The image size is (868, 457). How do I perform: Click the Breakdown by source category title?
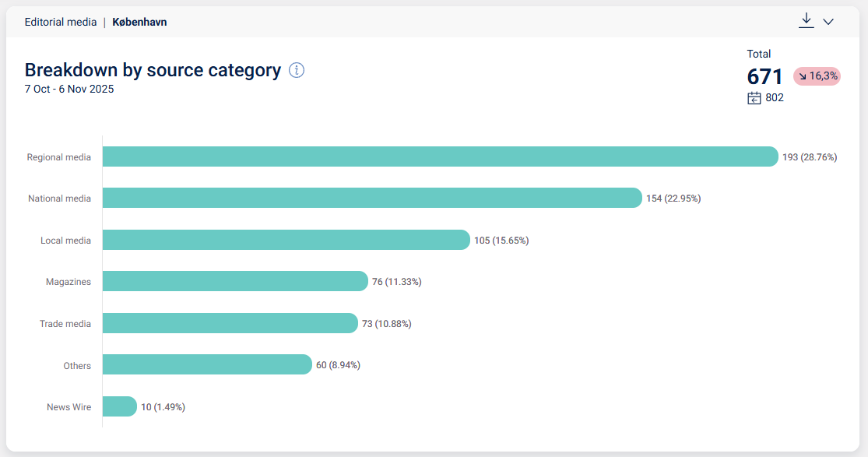point(153,70)
